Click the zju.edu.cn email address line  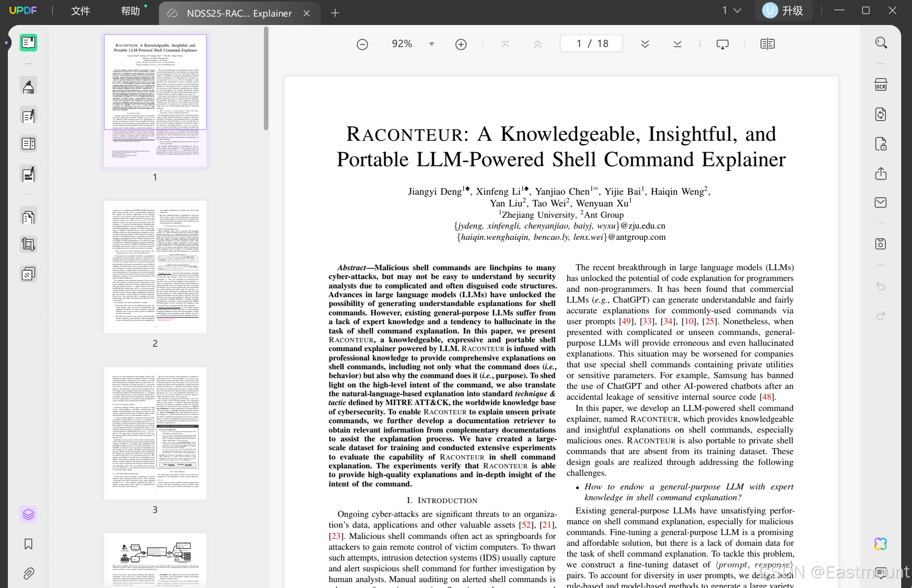pos(560,226)
